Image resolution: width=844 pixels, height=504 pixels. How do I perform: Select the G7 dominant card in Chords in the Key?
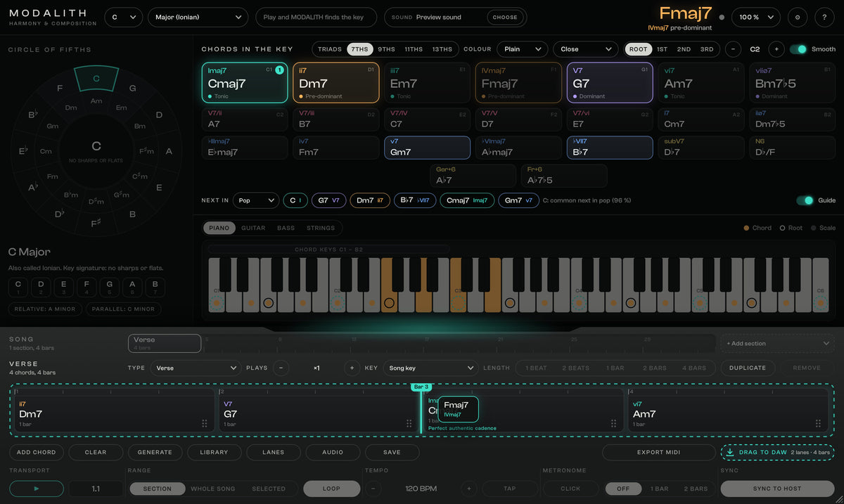click(x=610, y=83)
